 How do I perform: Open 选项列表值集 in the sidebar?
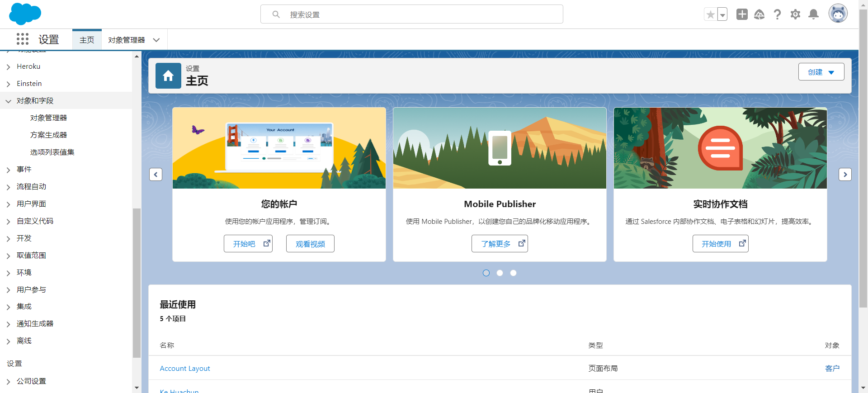(52, 152)
